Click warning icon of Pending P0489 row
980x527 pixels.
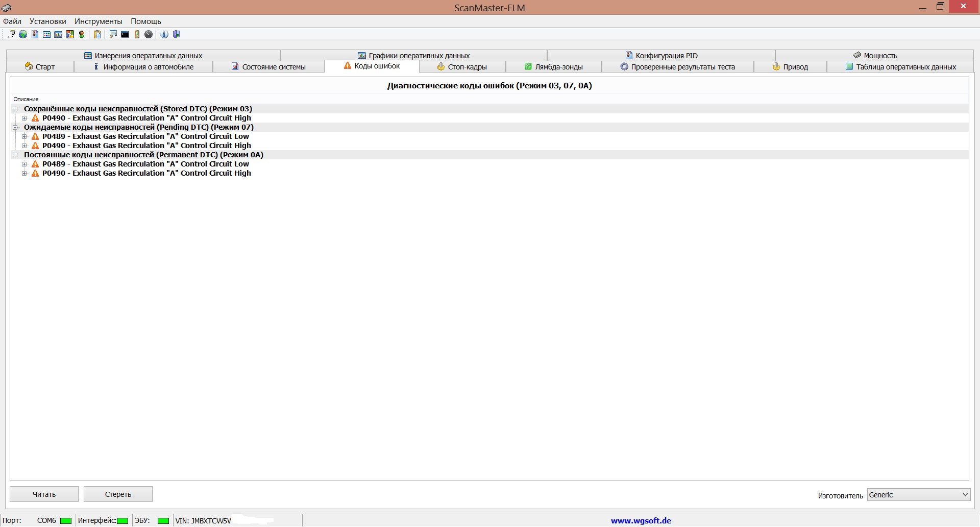(x=35, y=136)
